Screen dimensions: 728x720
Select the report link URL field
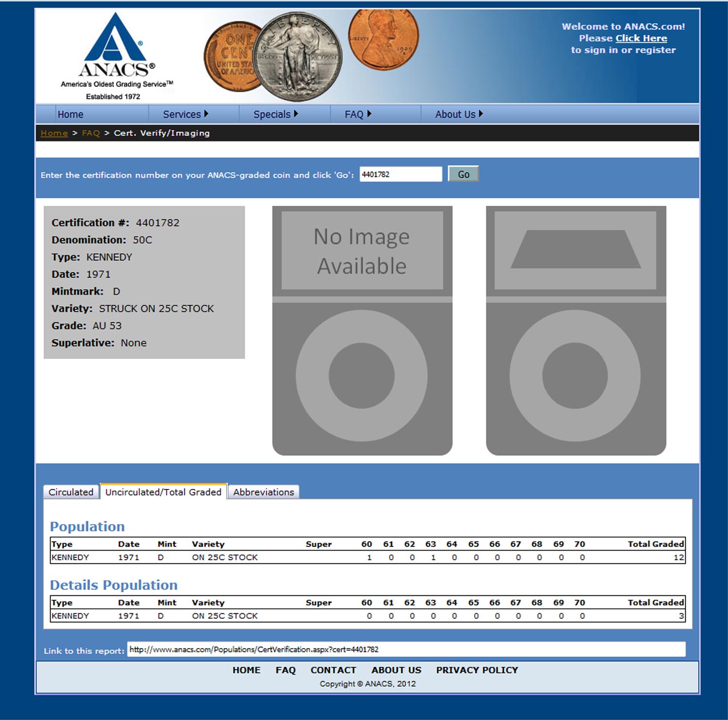coord(407,649)
